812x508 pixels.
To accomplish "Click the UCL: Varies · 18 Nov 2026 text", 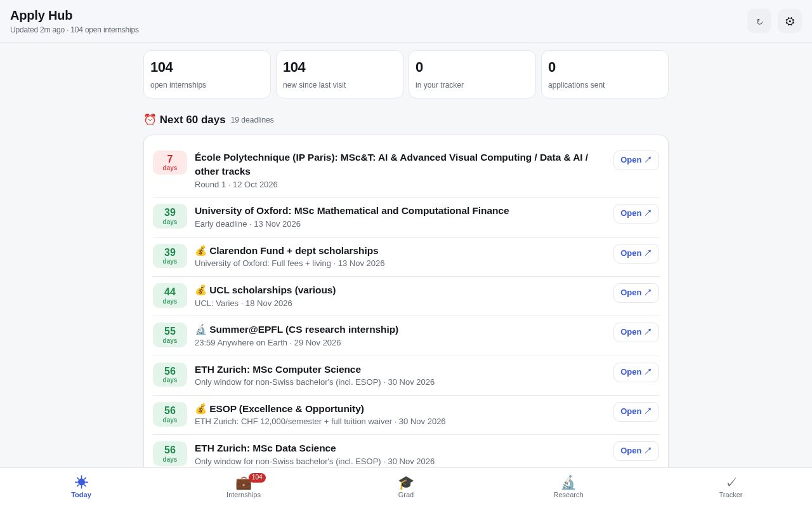I will tap(244, 304).
